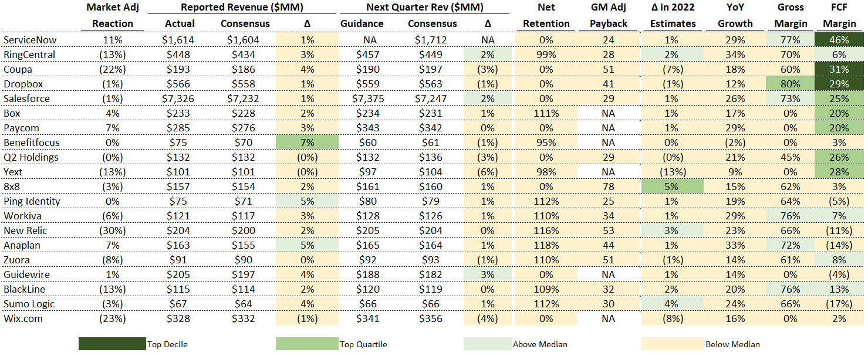868x356 pixels.
Task: Select the BlackLine company cell
Action: [24, 289]
